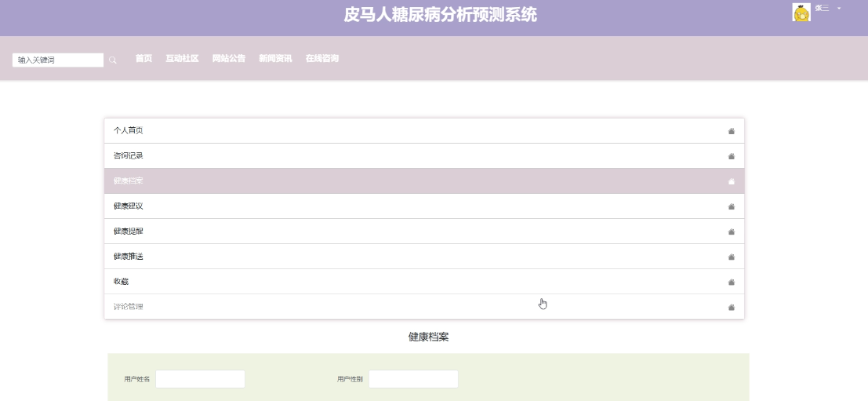Screen dimensions: 868x401
Task: Open 在线咨询 from the navigation bar
Action: [x=321, y=59]
